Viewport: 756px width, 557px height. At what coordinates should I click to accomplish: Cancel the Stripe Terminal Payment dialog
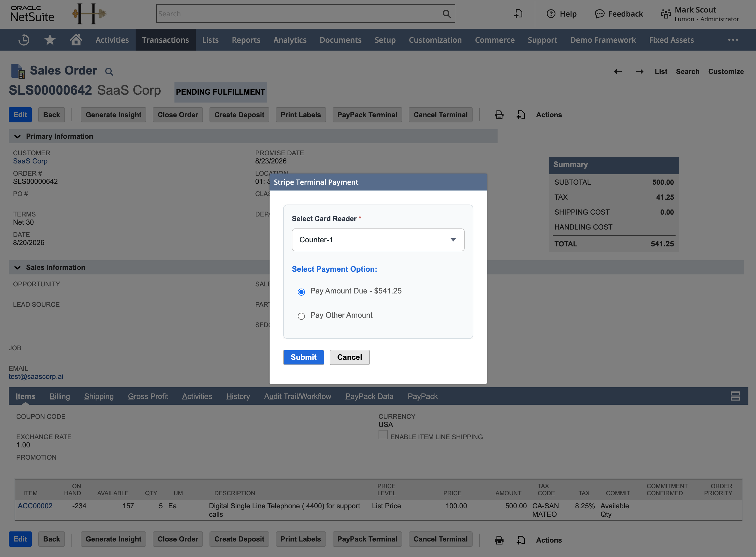[x=349, y=357]
